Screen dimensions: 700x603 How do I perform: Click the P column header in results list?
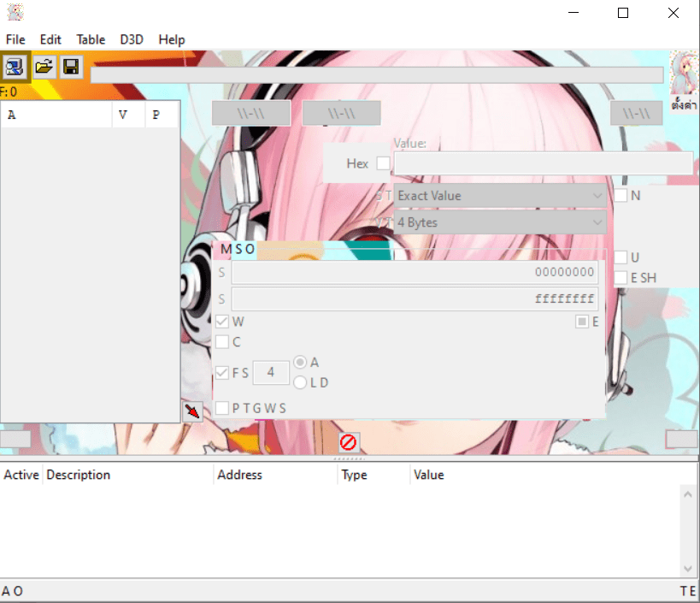pyautogui.click(x=162, y=115)
